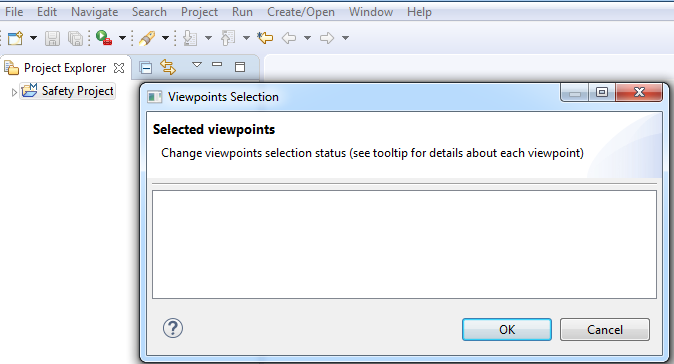This screenshot has width=674, height=364.
Task: Open the dropdown arrow beside the New icon
Action: pyautogui.click(x=34, y=38)
